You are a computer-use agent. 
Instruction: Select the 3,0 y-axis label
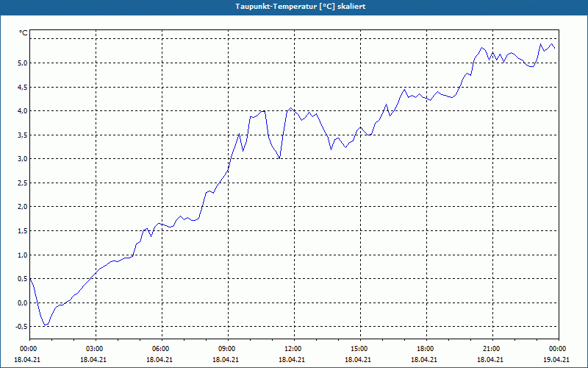(22, 158)
